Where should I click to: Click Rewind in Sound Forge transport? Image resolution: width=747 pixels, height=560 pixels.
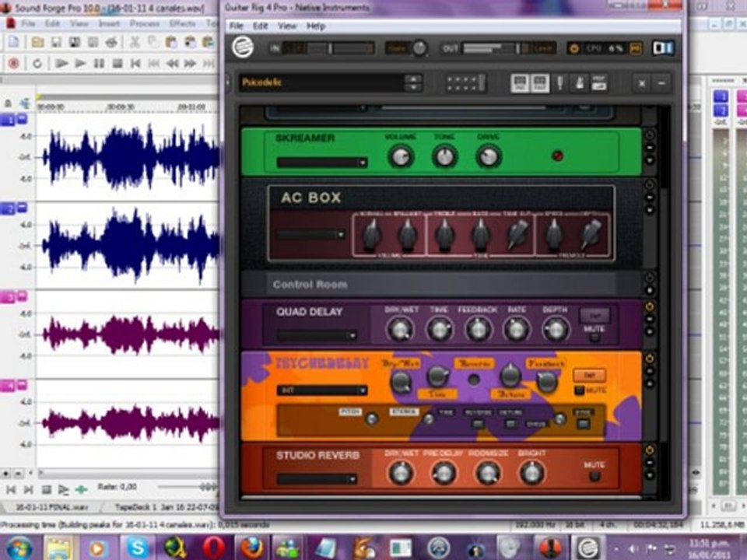[173, 63]
